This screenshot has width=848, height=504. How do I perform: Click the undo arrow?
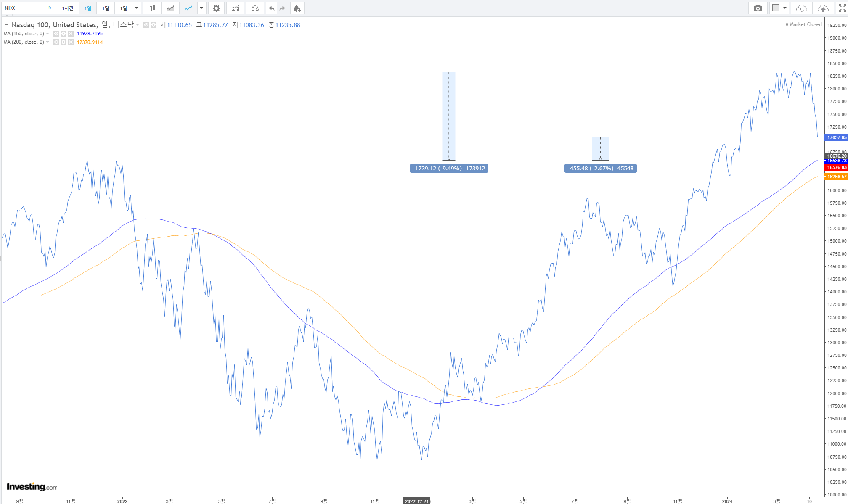[271, 8]
